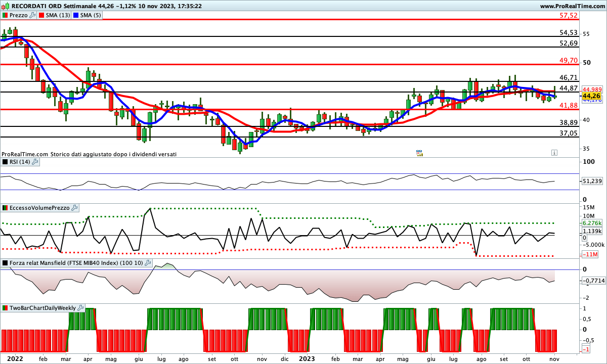The height and width of the screenshot is (364, 607).
Task: Open TwoBarChartDailyWeekly wrench settings icon
Action: 81,308
